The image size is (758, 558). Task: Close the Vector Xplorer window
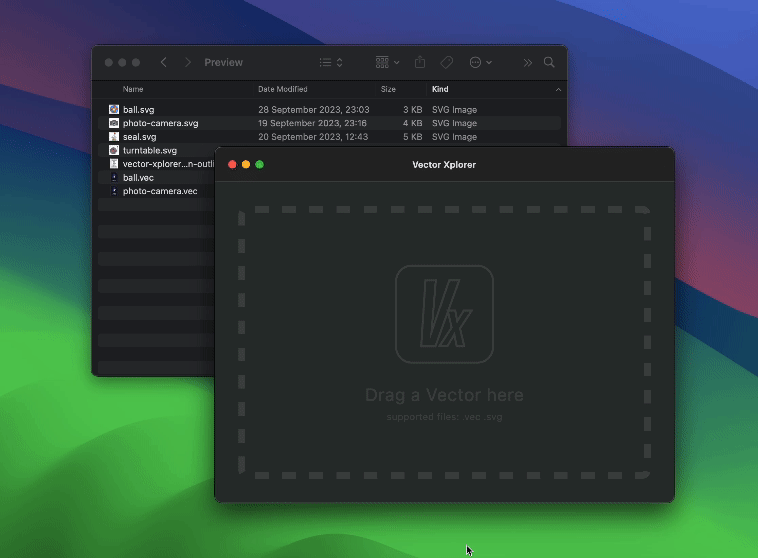click(x=232, y=164)
